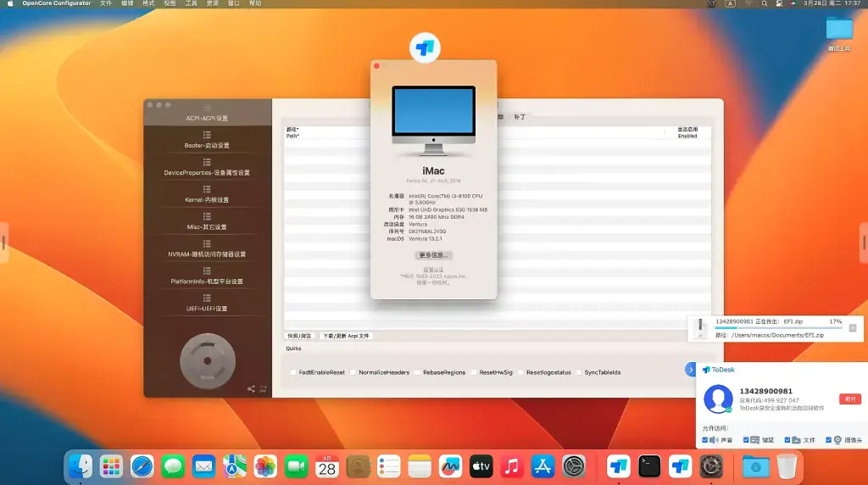Click the round disk dial in OpenCore sidebar
This screenshot has width=868, height=485.
[x=208, y=361]
